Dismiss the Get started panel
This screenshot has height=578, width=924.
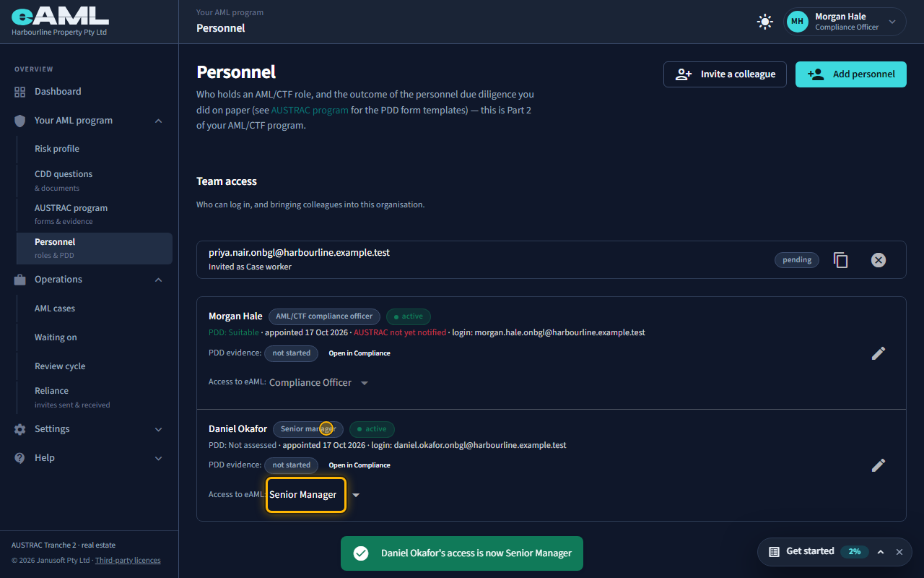(899, 552)
